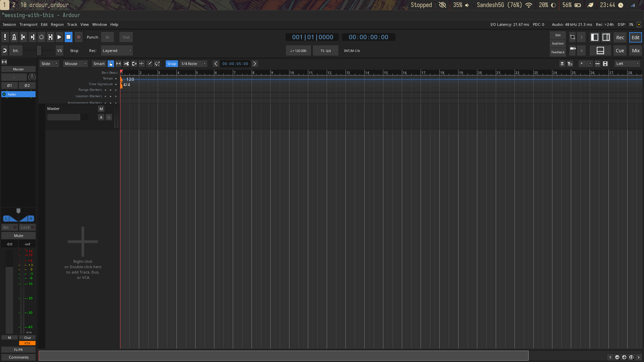Click the shuttle speed slider handle
Image resolution: width=644 pixels, height=362 pixels.
tap(39, 51)
